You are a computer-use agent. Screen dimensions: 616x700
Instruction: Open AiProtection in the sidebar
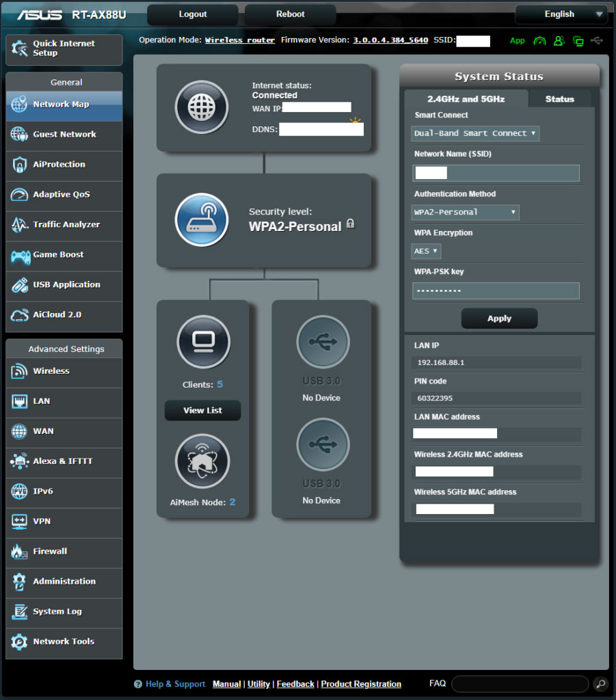click(x=59, y=164)
